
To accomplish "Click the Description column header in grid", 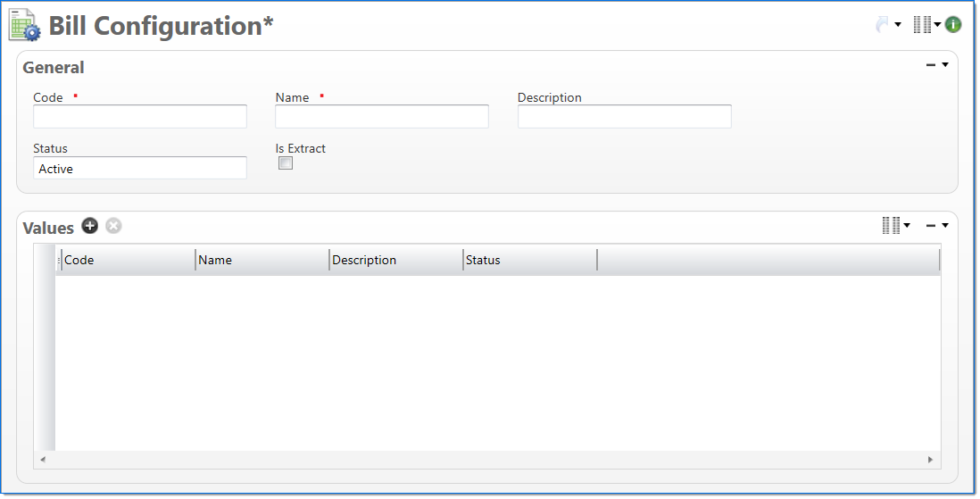I will (x=394, y=261).
